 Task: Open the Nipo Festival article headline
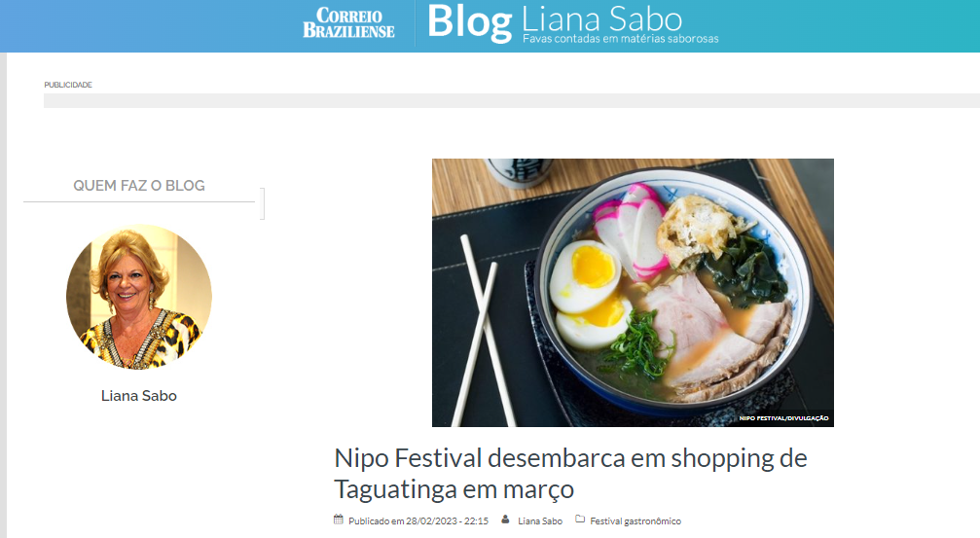click(570, 473)
